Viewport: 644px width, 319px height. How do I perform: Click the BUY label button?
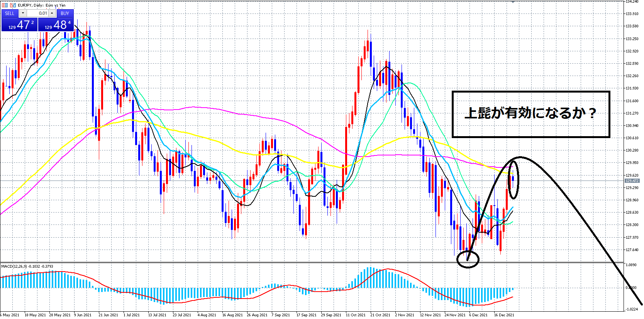(65, 14)
